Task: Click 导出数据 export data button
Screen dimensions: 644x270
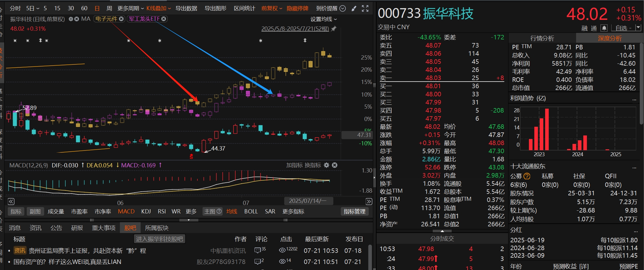Action: point(186,8)
